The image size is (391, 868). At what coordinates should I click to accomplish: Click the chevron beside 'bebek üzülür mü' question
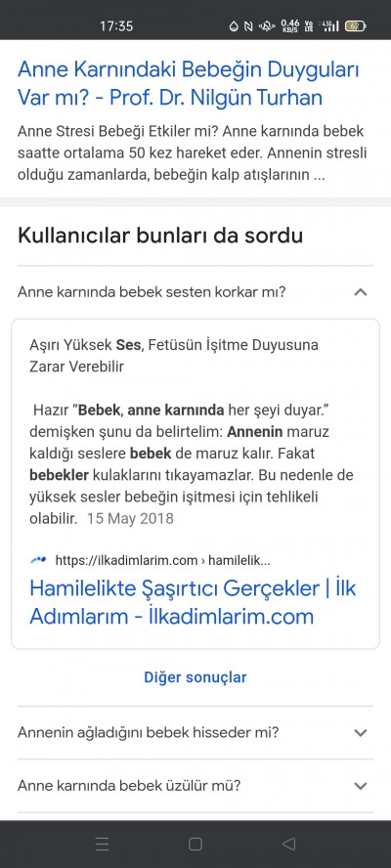(x=361, y=786)
